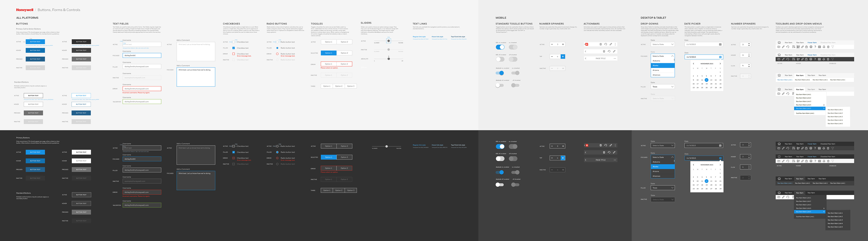The width and height of the screenshot is (868, 241).
Task: Click bell icon in topmost light toolbar
Action: click(x=824, y=47)
